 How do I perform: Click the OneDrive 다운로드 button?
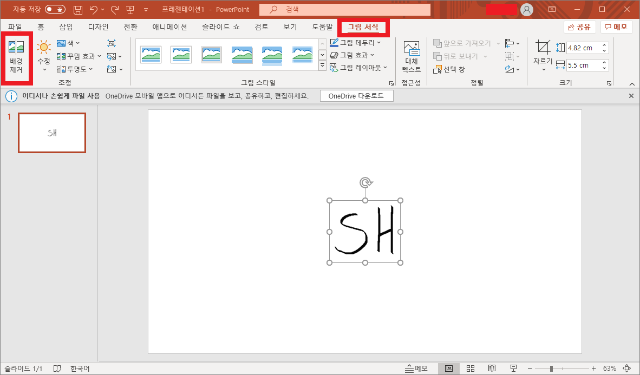[356, 96]
